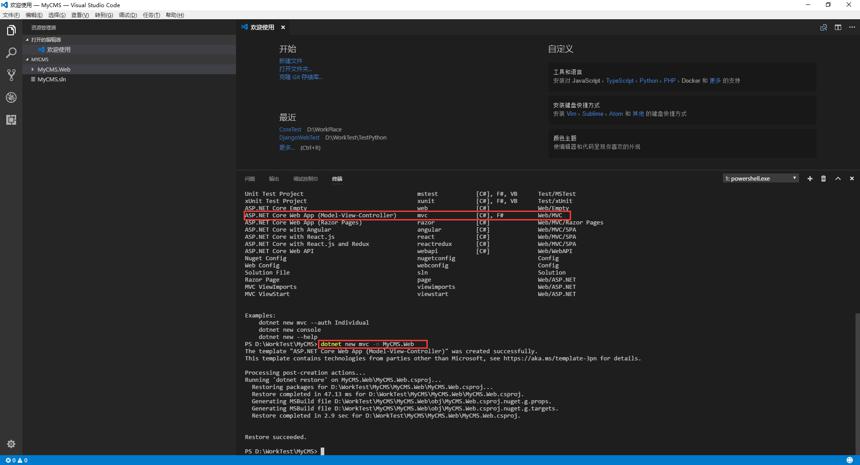
Task: Collapse the MYCMS workspace section
Action: tap(39, 59)
